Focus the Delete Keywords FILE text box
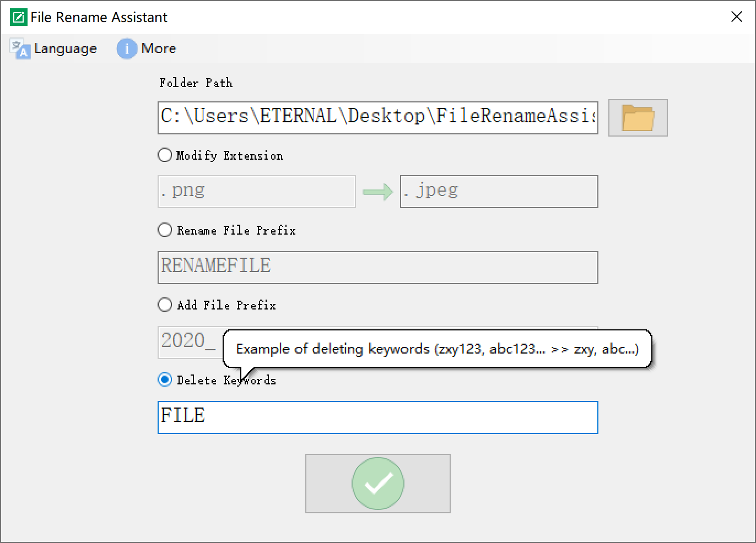 tap(377, 417)
